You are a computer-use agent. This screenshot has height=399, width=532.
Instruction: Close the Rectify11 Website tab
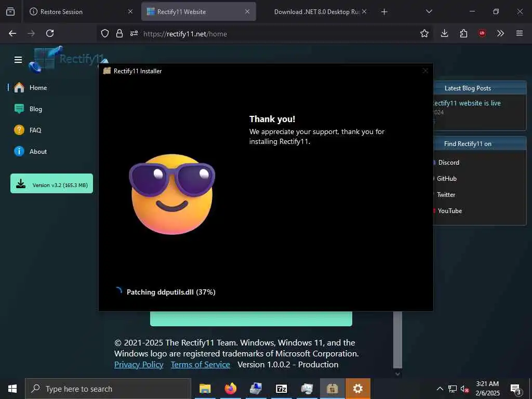247,11
